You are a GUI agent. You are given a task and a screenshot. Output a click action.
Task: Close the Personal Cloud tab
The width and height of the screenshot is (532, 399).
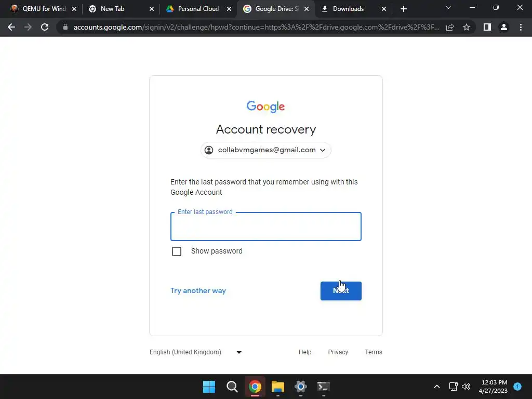(x=229, y=9)
